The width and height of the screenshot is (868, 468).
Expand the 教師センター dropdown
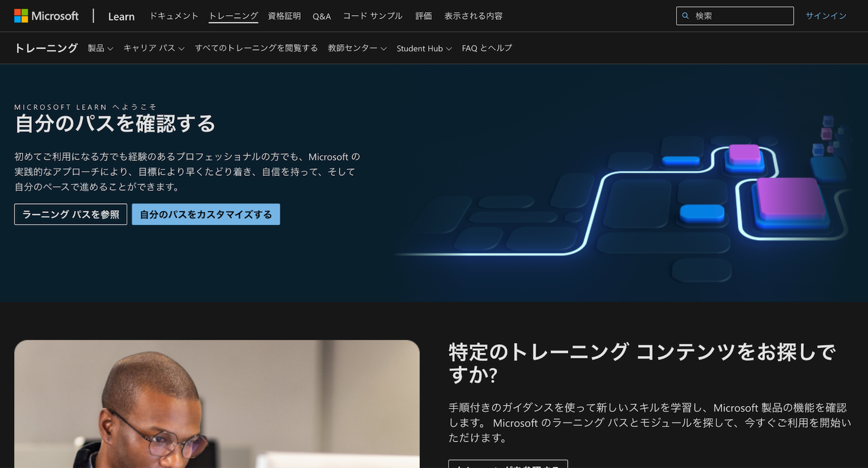(357, 49)
